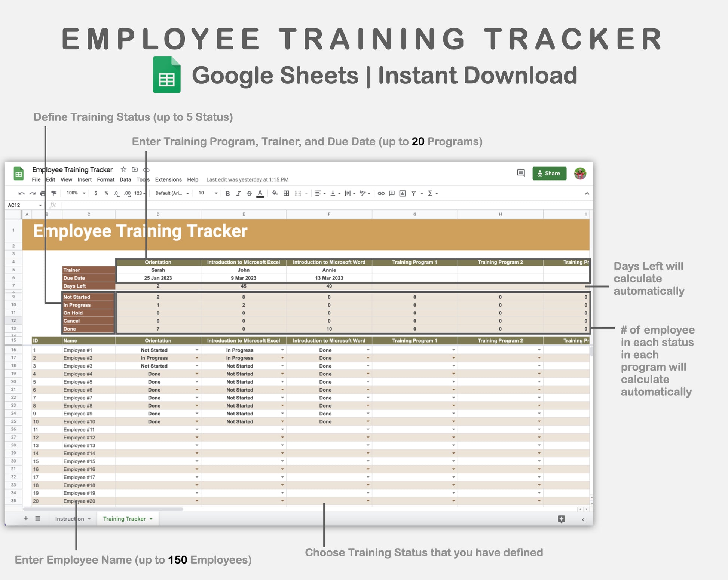Open Employee #1 Orientation status dropdown

[x=197, y=350]
